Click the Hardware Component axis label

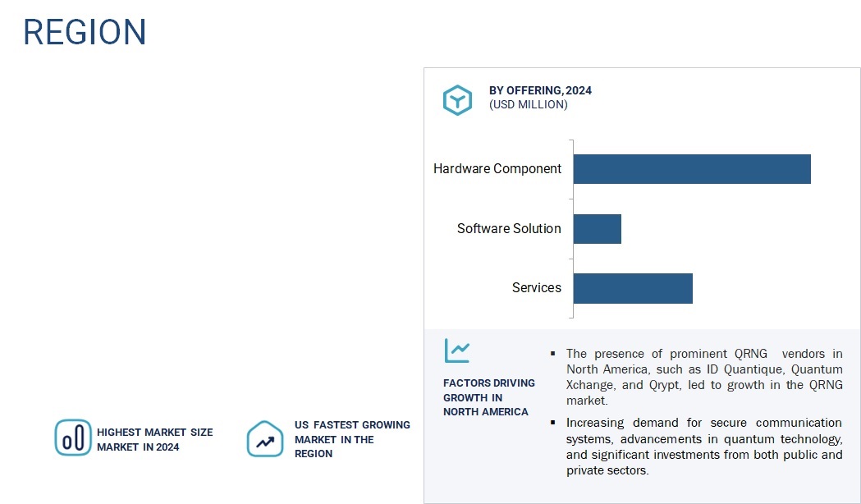[x=497, y=169]
